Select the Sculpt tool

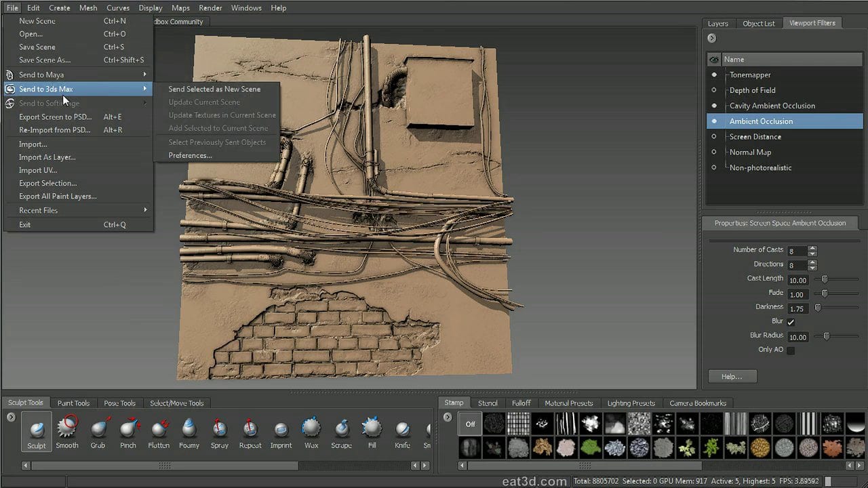37,430
